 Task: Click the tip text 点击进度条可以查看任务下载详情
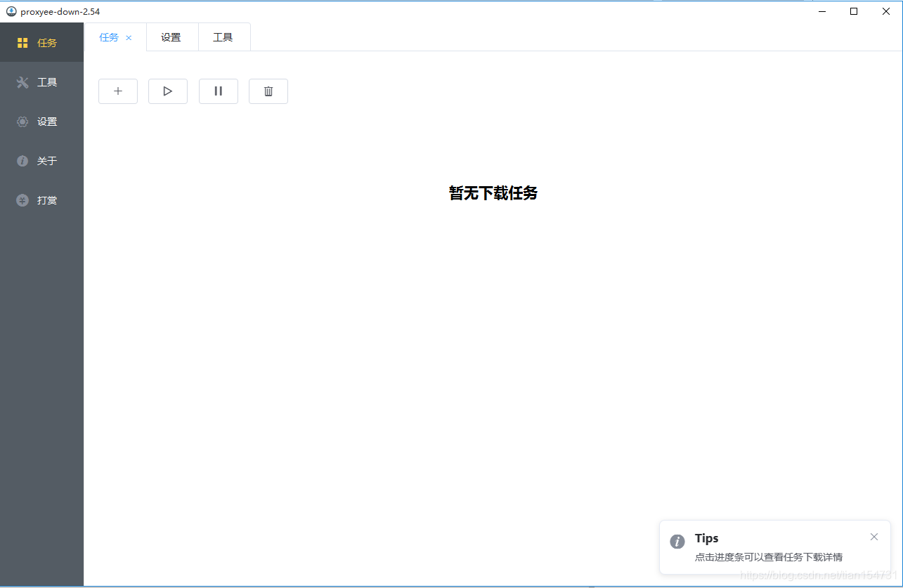point(769,557)
